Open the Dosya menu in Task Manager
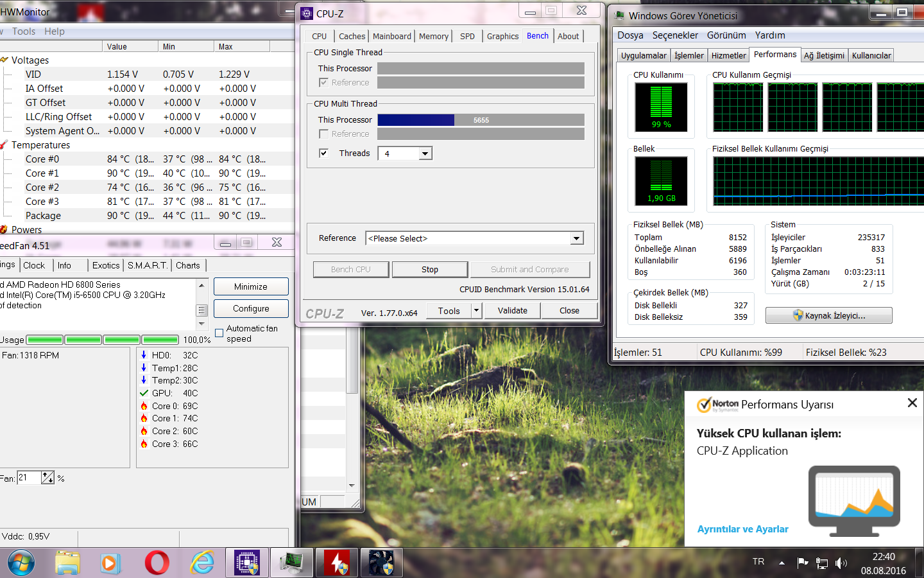This screenshot has height=578, width=924. click(x=630, y=35)
